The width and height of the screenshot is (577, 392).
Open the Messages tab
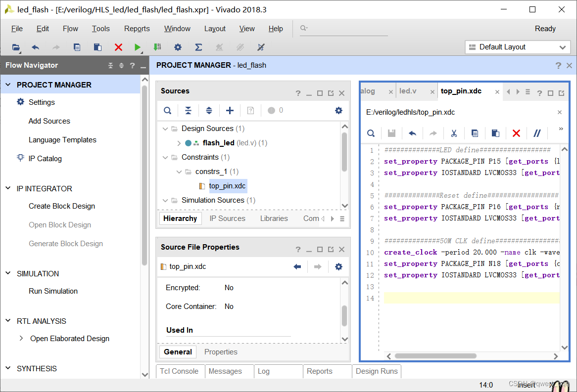pyautogui.click(x=225, y=371)
